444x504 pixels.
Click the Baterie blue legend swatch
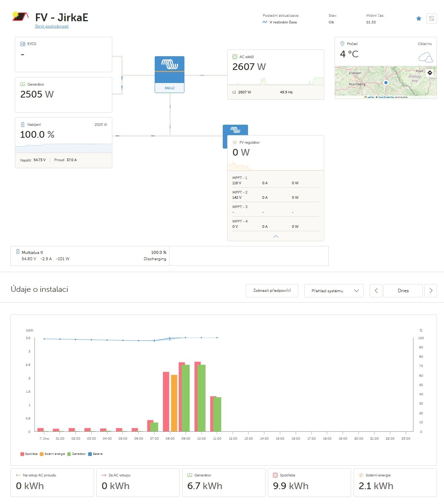[x=90, y=454]
